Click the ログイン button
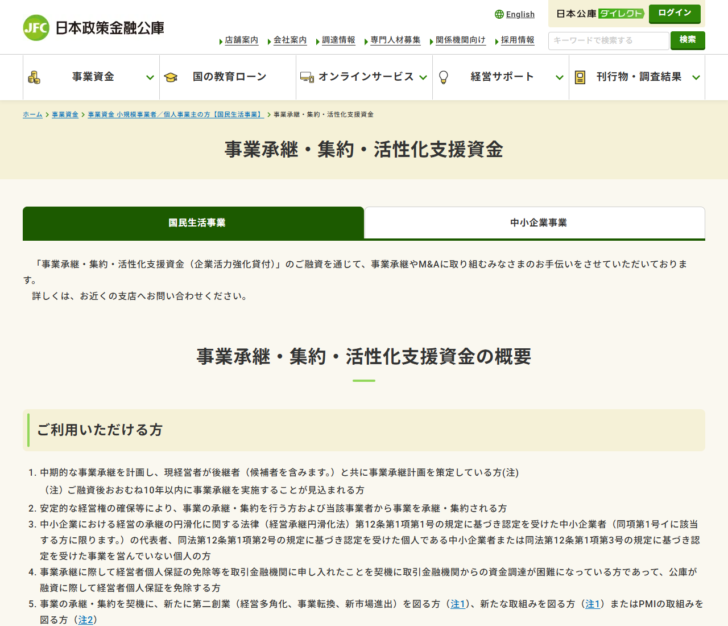This screenshot has height=626, width=728. (675, 13)
